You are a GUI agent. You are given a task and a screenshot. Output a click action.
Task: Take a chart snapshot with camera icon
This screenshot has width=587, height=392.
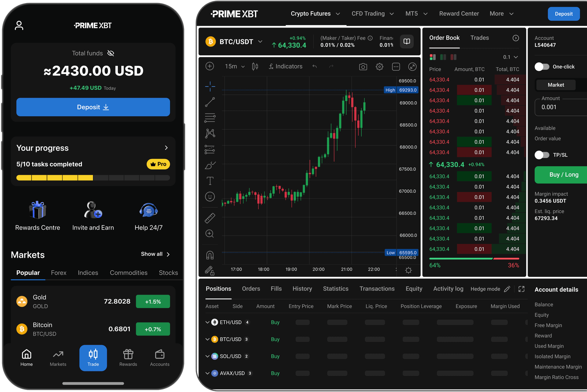coord(363,67)
